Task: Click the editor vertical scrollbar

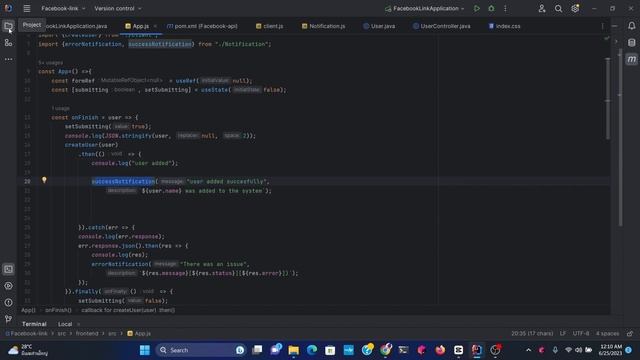Action: point(608,98)
